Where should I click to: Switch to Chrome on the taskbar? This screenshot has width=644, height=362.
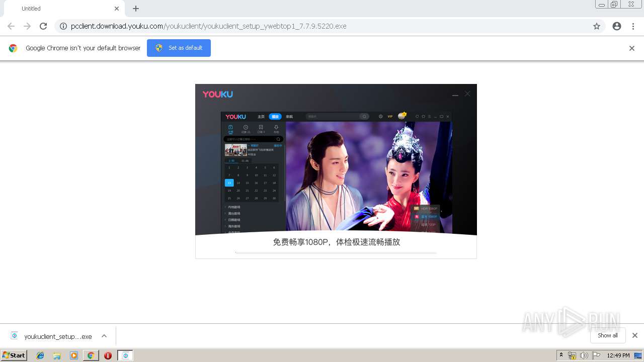click(91, 355)
